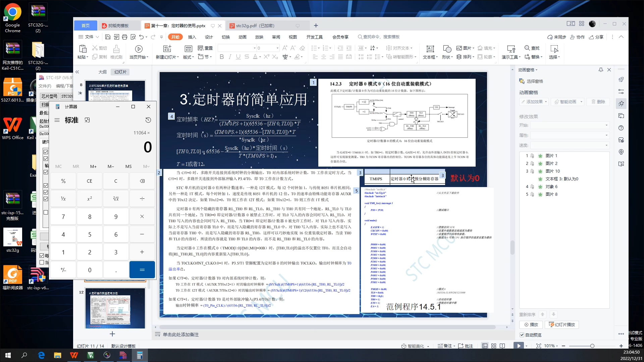The image size is (644, 362).
Task: Start slideshow from current page icon
Action: (139, 49)
